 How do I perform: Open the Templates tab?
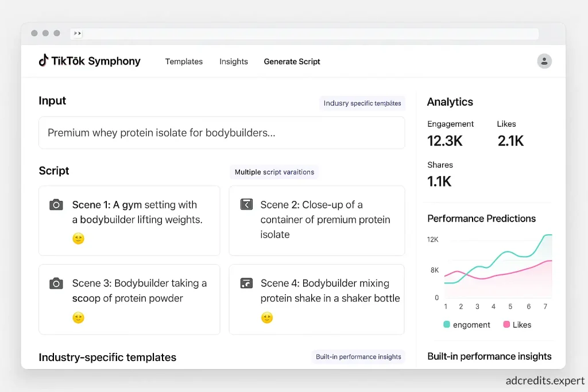point(184,61)
